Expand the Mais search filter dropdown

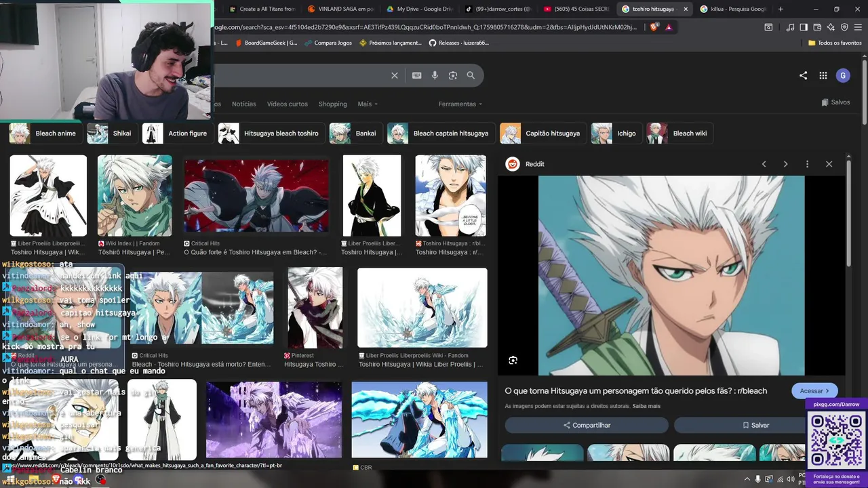tap(368, 104)
